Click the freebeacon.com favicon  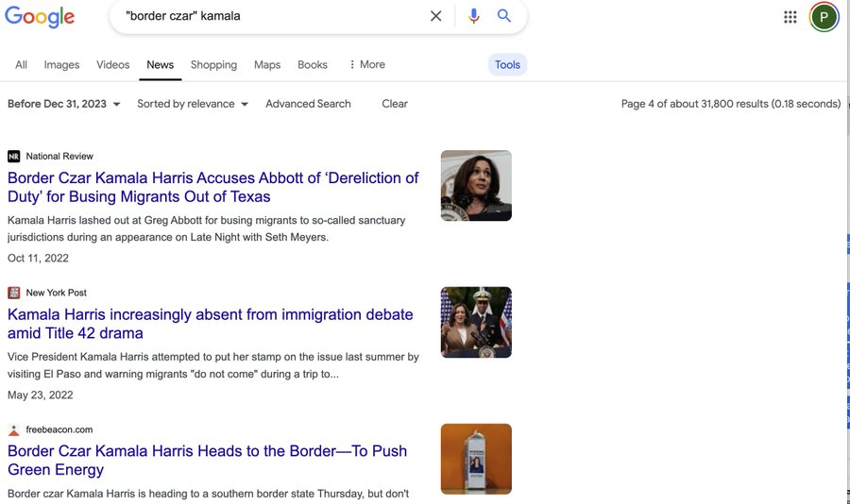tap(13, 429)
